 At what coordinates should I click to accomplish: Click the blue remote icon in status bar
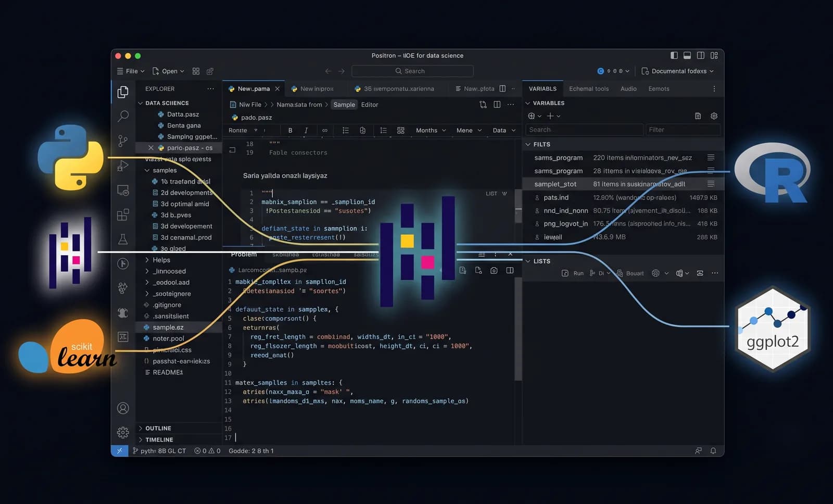119,451
